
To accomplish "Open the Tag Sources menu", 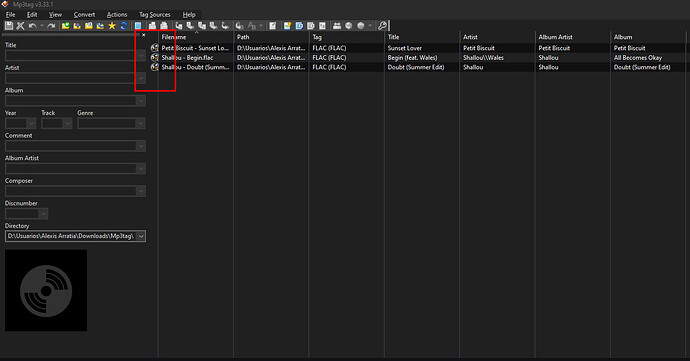I will tap(154, 15).
